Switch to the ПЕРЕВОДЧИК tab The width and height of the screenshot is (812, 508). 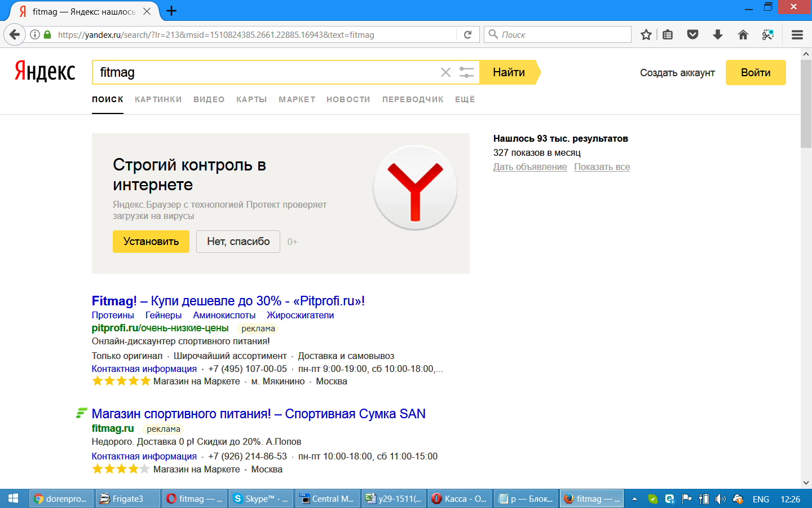pos(413,99)
